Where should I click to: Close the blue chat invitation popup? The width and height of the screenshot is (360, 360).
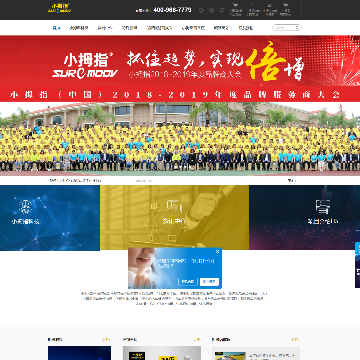(x=218, y=252)
